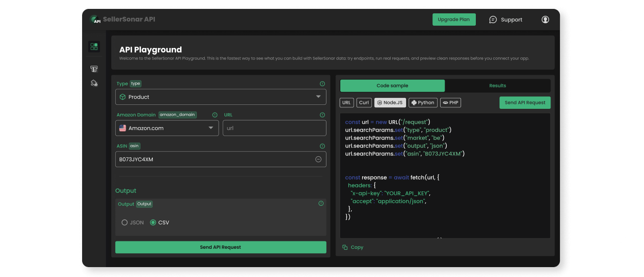Viewport: 644px width, 277px height.
Task: Click the info icon for Amazon Domain
Action: click(215, 115)
